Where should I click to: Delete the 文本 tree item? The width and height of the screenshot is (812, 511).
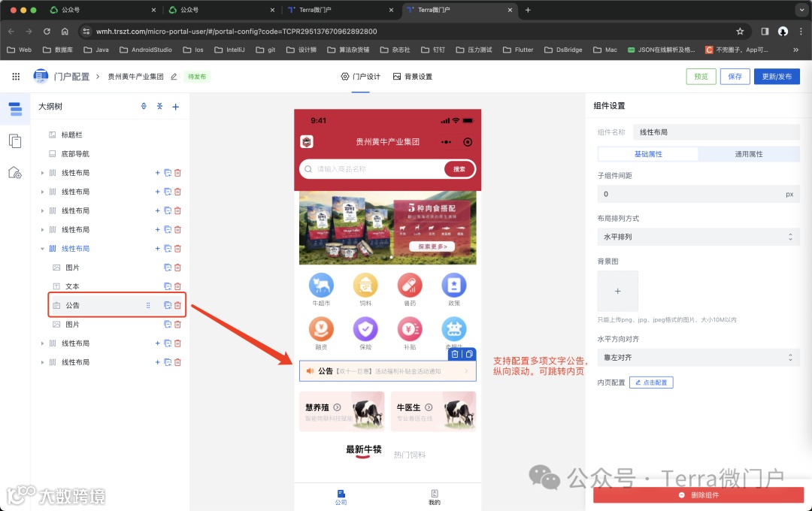177,286
